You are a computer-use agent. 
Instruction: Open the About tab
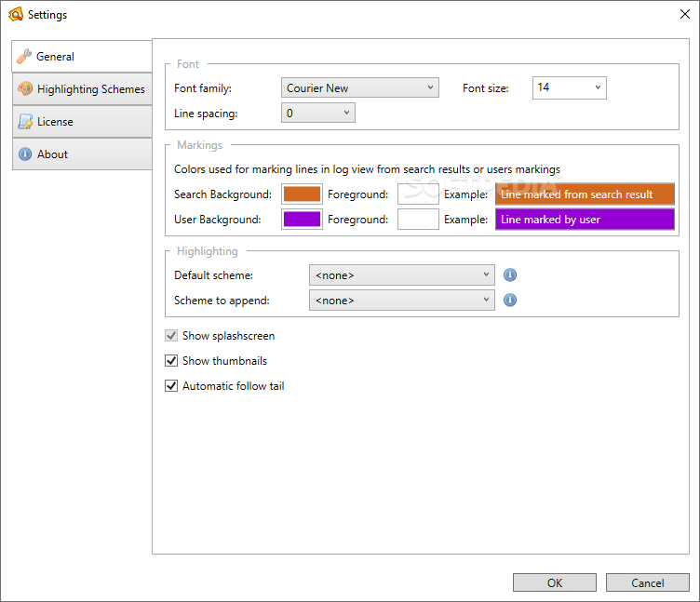click(x=82, y=154)
